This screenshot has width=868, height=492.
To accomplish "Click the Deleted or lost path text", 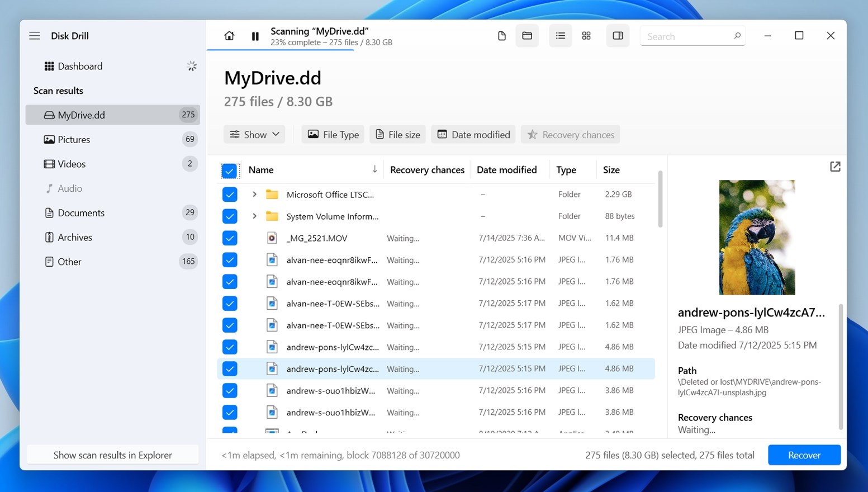I will coord(750,387).
